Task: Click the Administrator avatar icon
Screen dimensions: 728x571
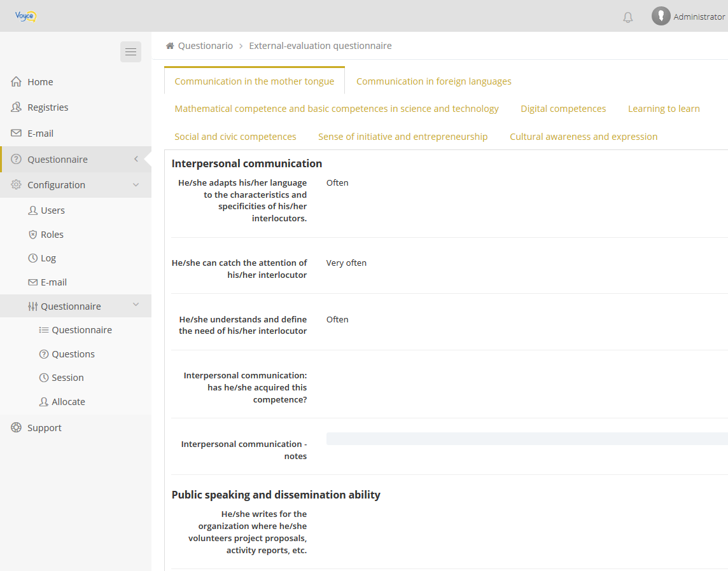Action: click(661, 17)
